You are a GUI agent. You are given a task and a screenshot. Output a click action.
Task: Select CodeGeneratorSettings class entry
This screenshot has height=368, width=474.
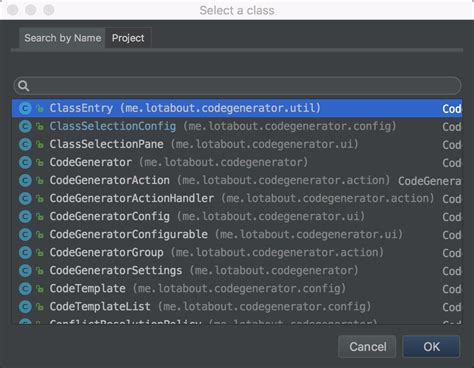[x=237, y=270]
